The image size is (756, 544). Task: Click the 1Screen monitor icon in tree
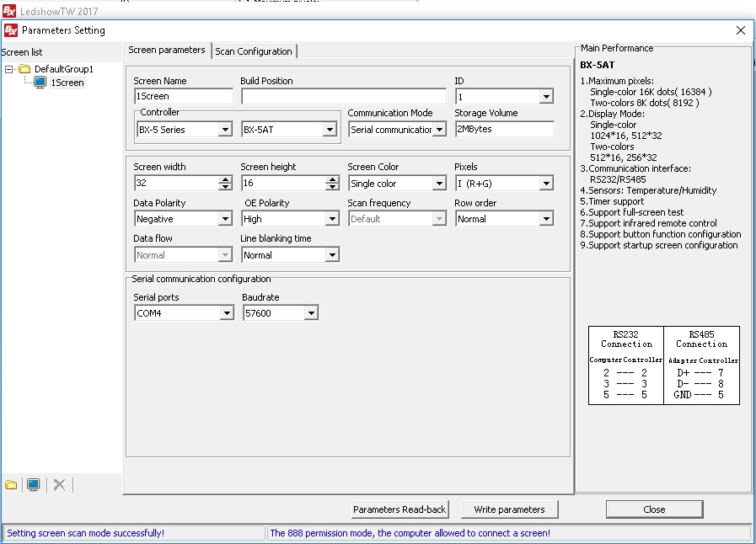pos(40,83)
